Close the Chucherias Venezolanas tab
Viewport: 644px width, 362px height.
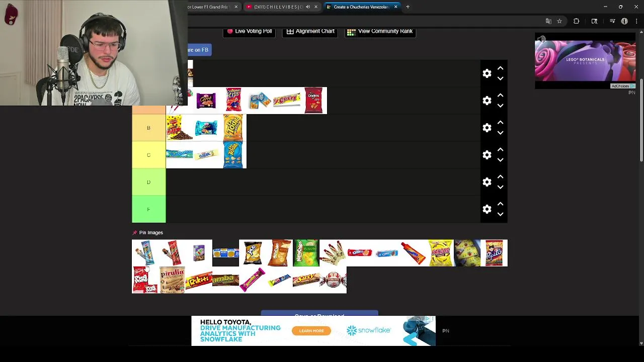point(395,7)
